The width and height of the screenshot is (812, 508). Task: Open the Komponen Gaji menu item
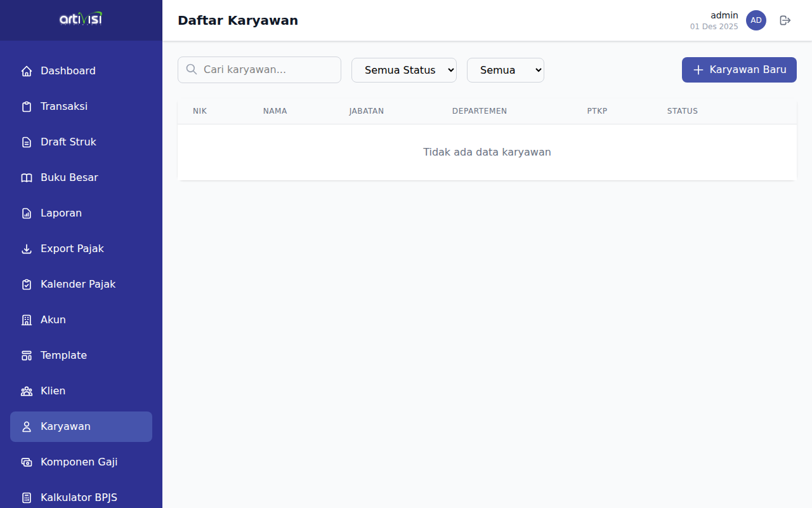79,462
